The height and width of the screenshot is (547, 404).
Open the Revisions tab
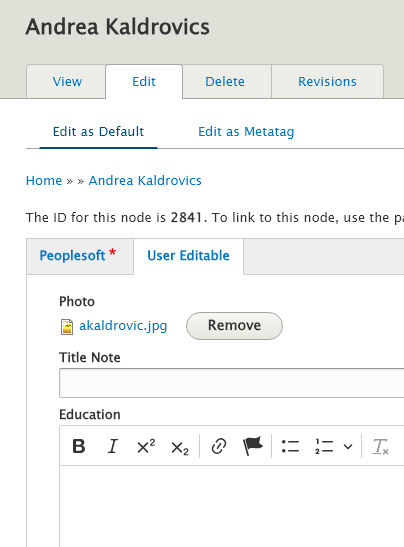[x=327, y=82]
